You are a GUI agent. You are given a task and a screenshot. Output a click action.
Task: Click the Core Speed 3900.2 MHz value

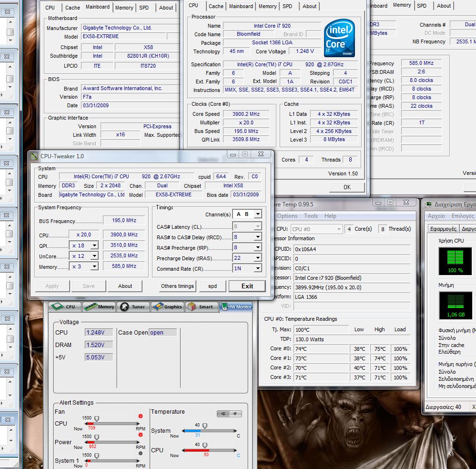(x=246, y=114)
